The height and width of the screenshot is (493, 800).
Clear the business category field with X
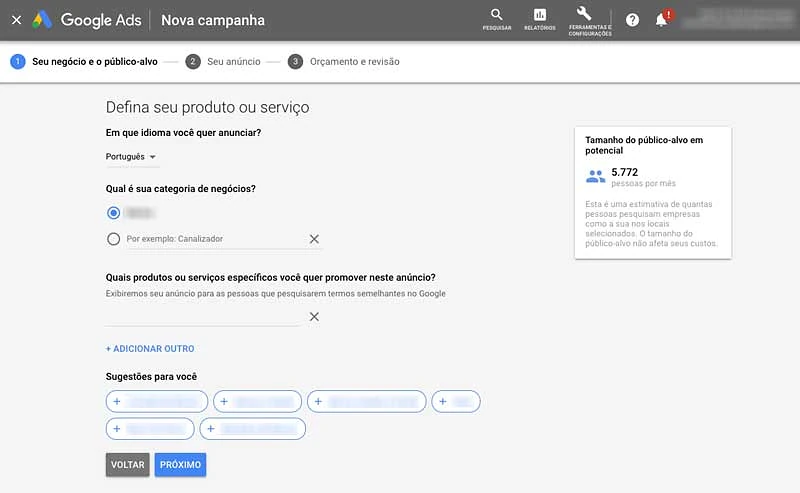[314, 239]
